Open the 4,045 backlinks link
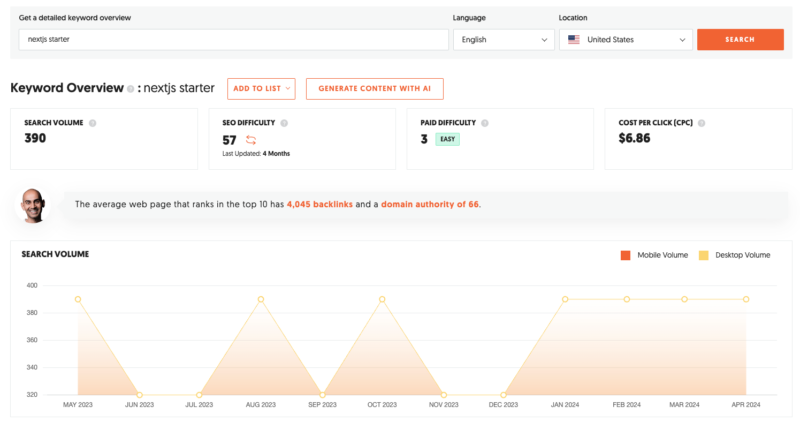This screenshot has height=422, width=800. (319, 204)
